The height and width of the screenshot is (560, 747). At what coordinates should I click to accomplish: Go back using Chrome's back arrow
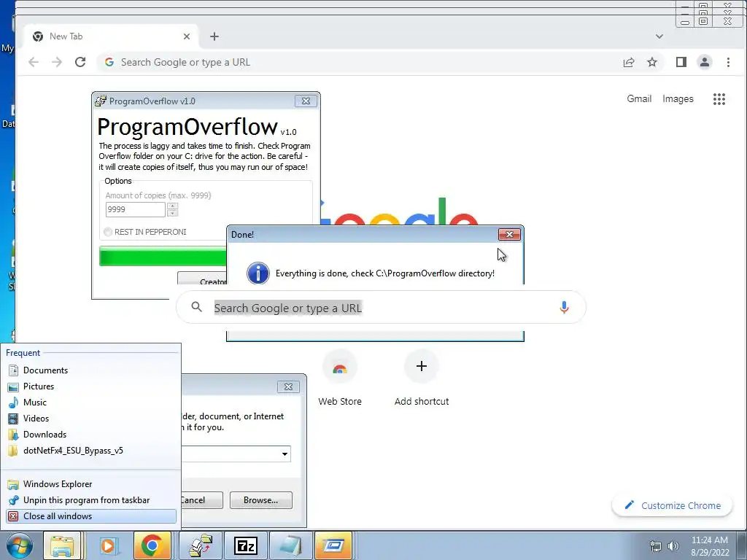(x=34, y=62)
